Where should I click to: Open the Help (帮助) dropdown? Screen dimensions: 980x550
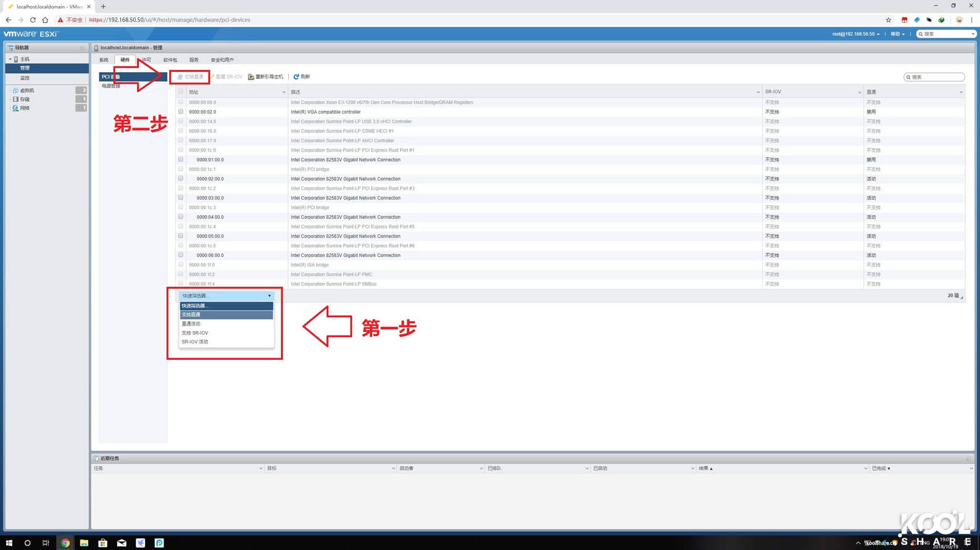897,34
